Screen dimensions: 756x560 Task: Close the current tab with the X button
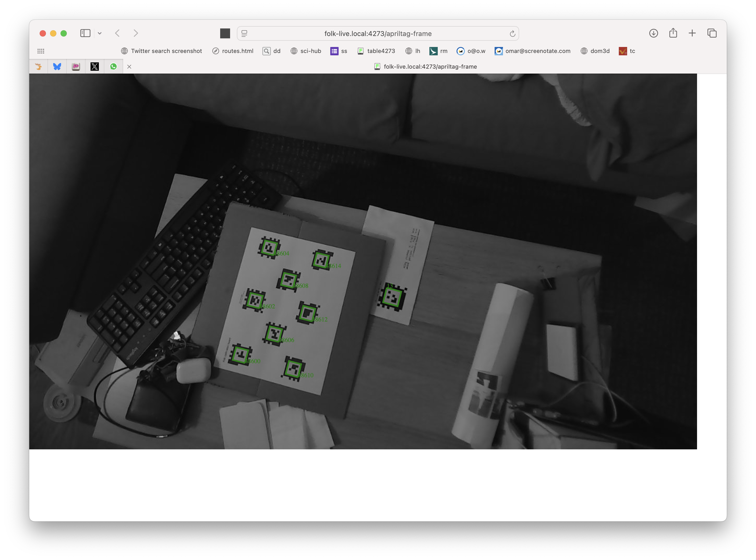(x=129, y=67)
